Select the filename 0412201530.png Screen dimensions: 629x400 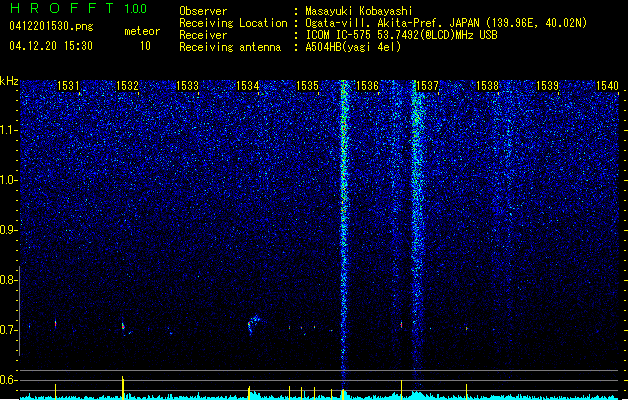pyautogui.click(x=51, y=27)
